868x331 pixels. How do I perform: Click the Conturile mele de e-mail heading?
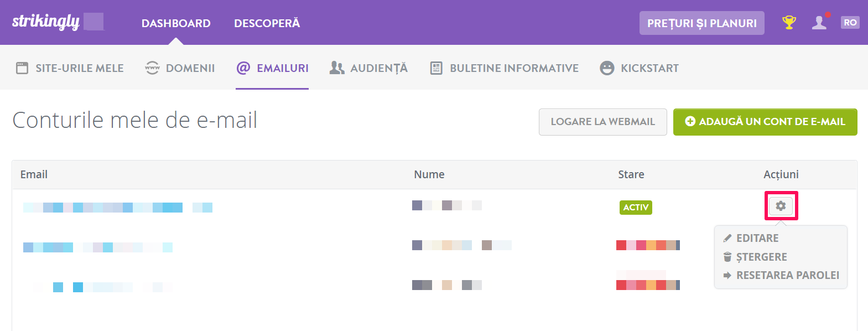(x=135, y=120)
